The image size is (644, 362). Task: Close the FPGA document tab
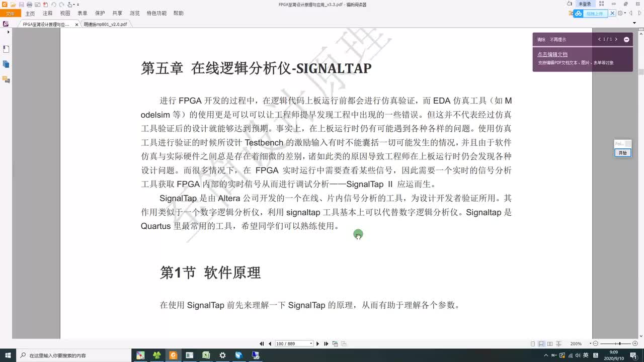tap(76, 24)
